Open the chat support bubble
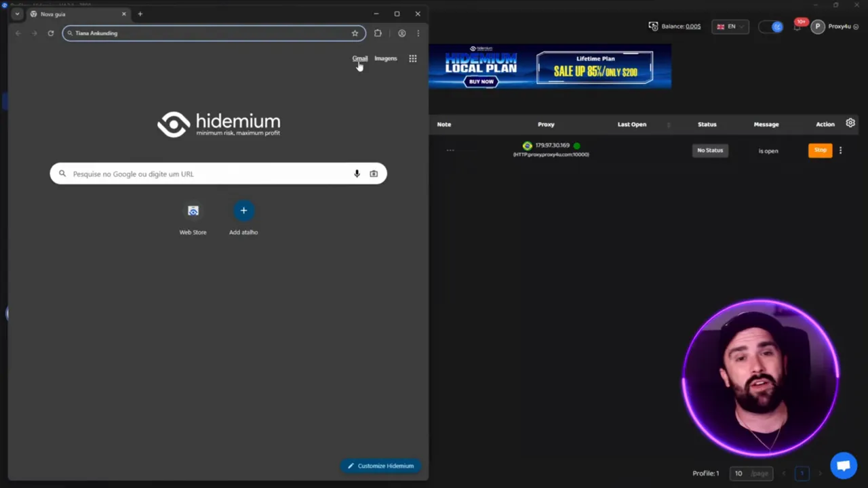868x488 pixels. [x=843, y=465]
